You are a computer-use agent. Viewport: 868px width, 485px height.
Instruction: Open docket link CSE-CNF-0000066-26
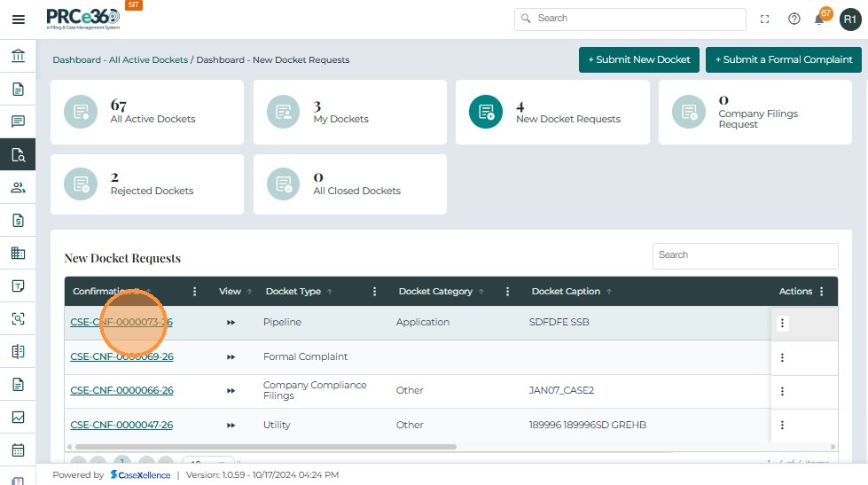click(x=121, y=391)
